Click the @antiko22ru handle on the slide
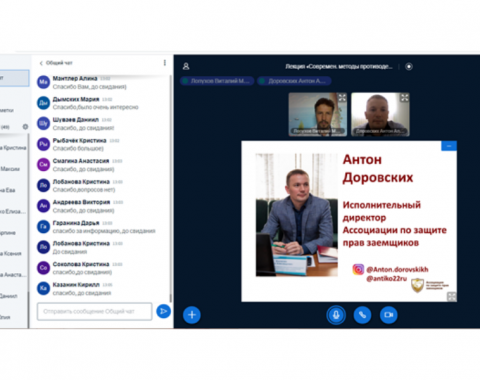 tap(387, 278)
